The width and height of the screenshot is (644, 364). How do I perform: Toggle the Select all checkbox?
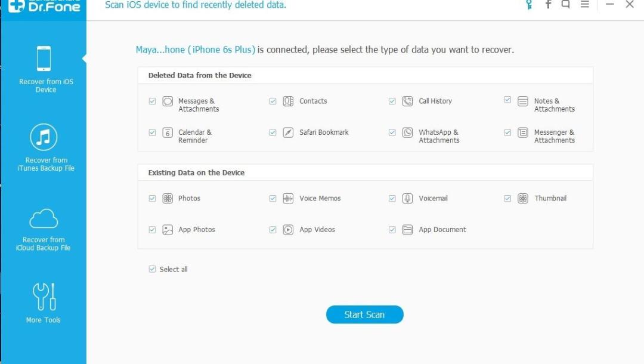coord(153,269)
